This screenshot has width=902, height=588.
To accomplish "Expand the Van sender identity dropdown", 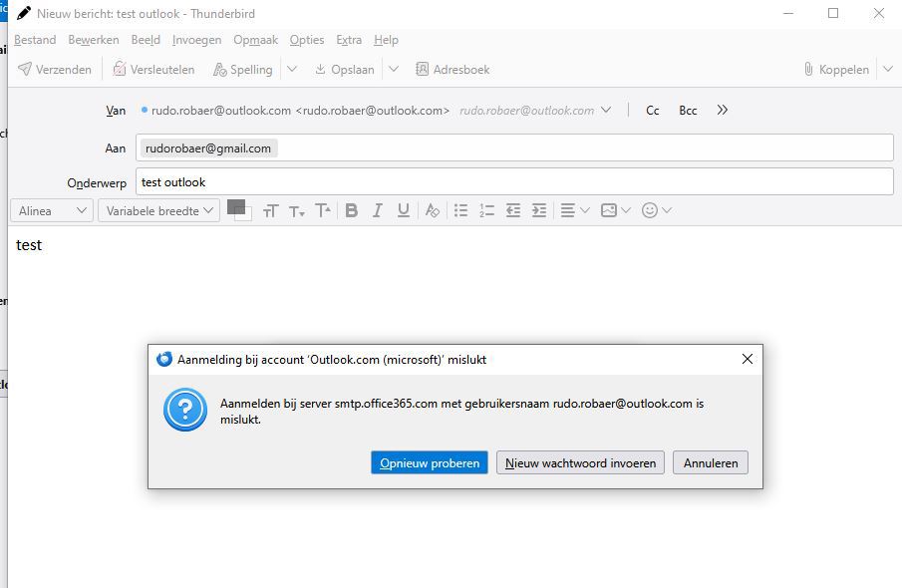I will coord(606,110).
